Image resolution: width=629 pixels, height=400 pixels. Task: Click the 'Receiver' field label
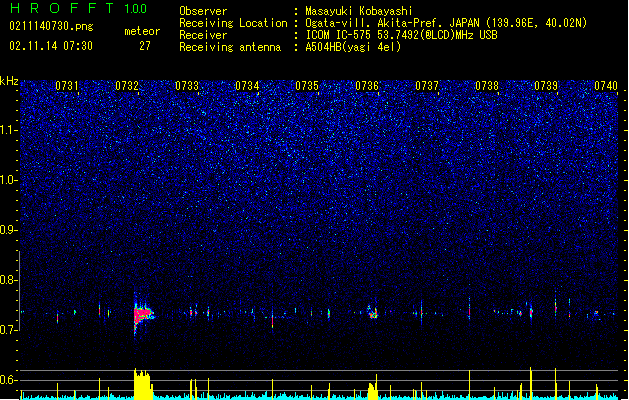click(203, 35)
